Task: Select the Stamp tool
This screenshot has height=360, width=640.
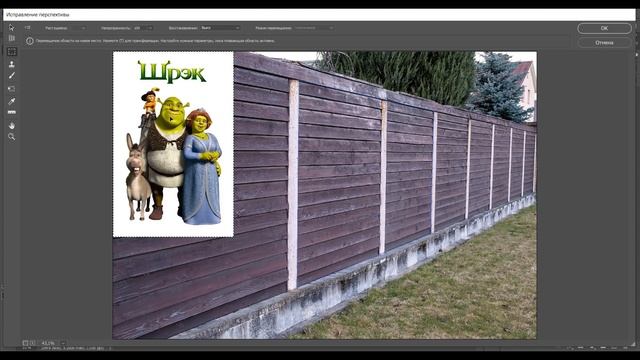Action: pos(11,64)
